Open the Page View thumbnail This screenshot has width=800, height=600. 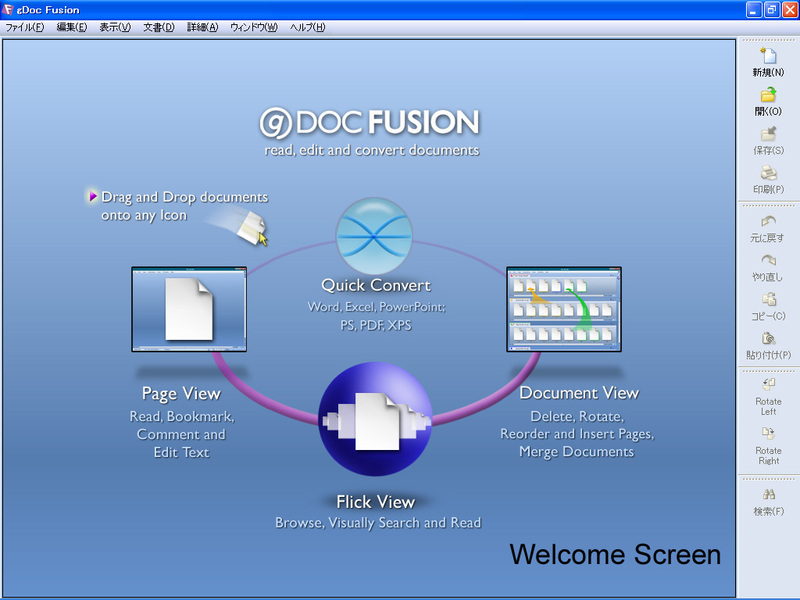click(189, 309)
